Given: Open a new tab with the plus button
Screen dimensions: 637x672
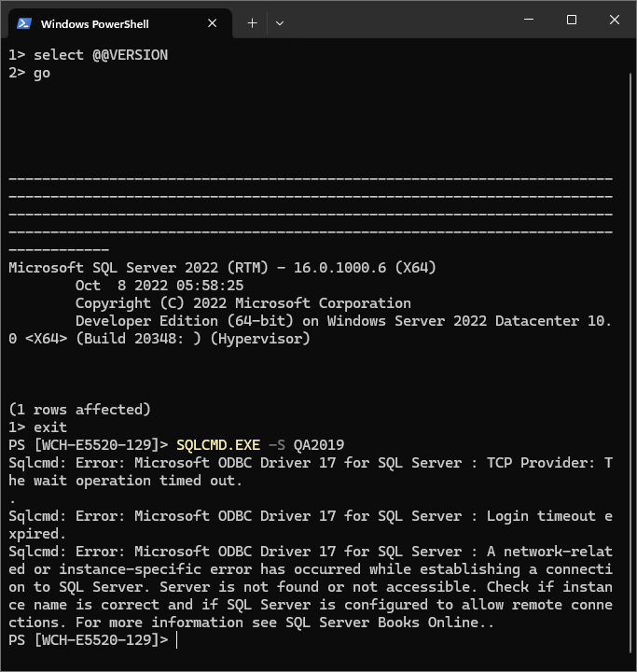Looking at the screenshot, I should (252, 22).
